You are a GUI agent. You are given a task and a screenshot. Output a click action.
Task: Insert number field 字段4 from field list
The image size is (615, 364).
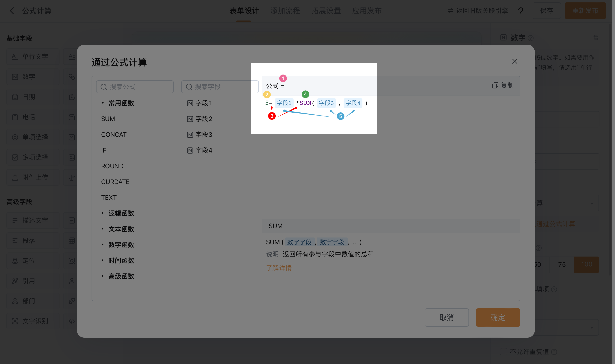pos(199,150)
